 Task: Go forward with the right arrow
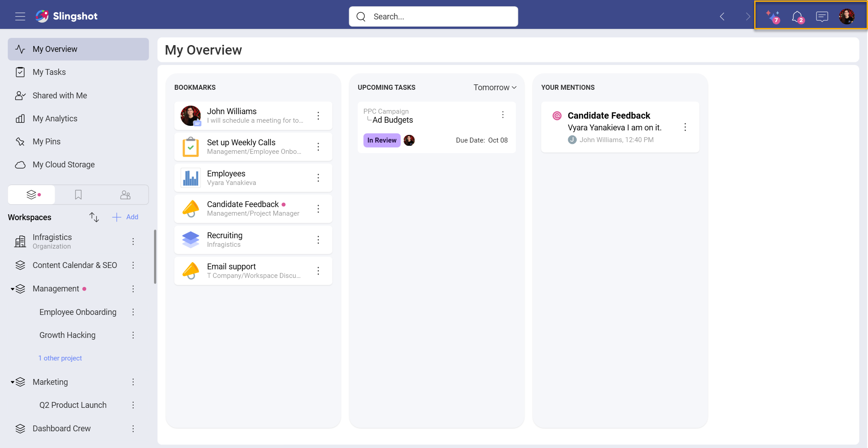point(747,17)
